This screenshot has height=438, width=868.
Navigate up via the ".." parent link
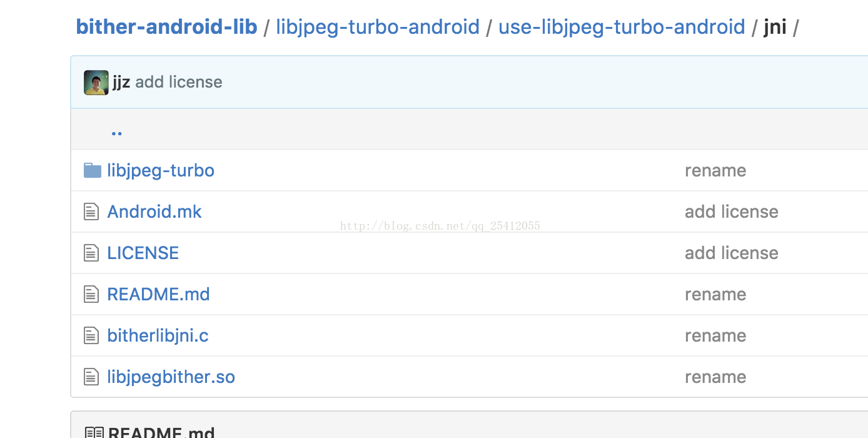(116, 133)
